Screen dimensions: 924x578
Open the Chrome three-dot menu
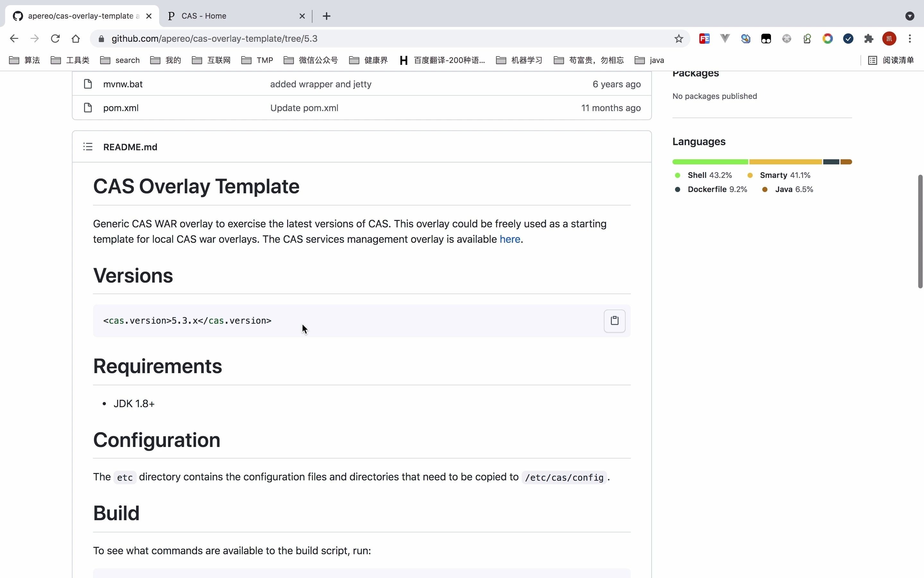pos(910,39)
